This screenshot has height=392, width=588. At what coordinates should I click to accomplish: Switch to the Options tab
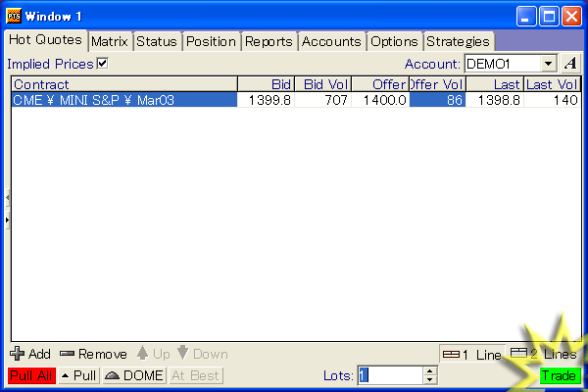pyautogui.click(x=395, y=41)
